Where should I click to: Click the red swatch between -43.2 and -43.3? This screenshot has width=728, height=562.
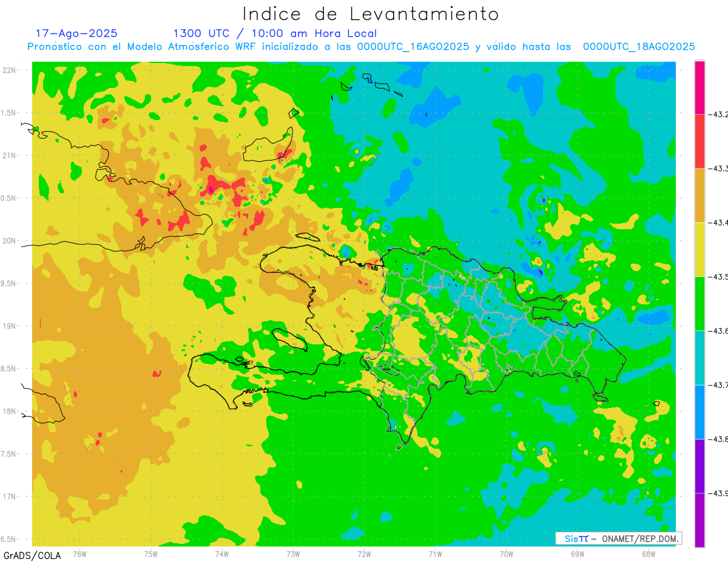pyautogui.click(x=699, y=141)
